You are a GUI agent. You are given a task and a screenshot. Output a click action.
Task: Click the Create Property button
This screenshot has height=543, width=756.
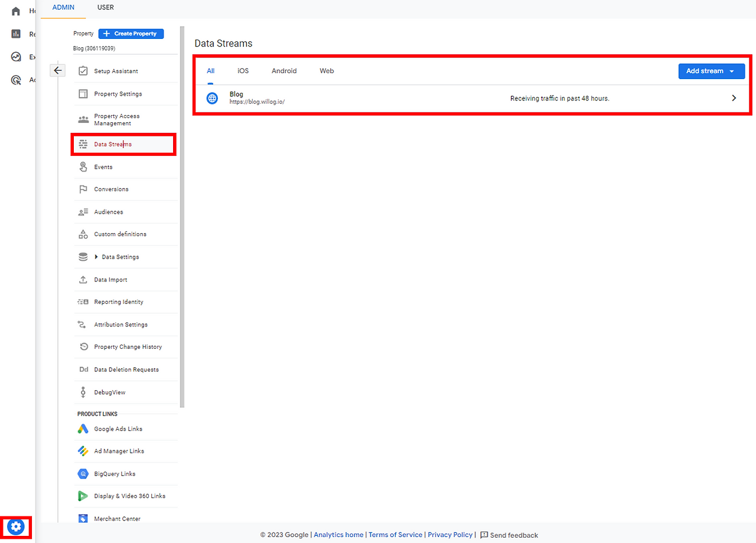pos(131,34)
